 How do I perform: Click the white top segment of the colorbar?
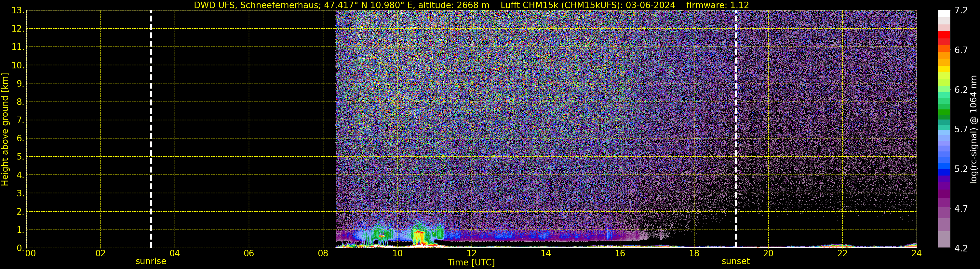944,14
